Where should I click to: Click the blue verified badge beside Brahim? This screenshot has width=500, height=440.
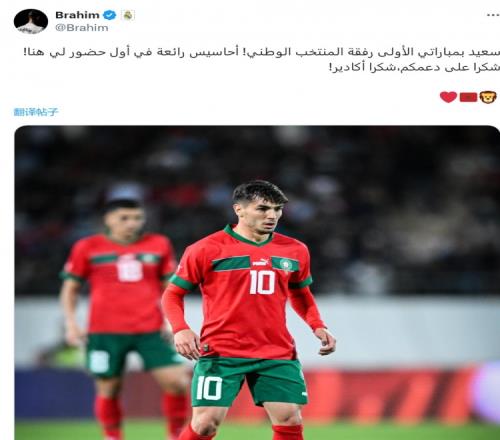pyautogui.click(x=109, y=15)
